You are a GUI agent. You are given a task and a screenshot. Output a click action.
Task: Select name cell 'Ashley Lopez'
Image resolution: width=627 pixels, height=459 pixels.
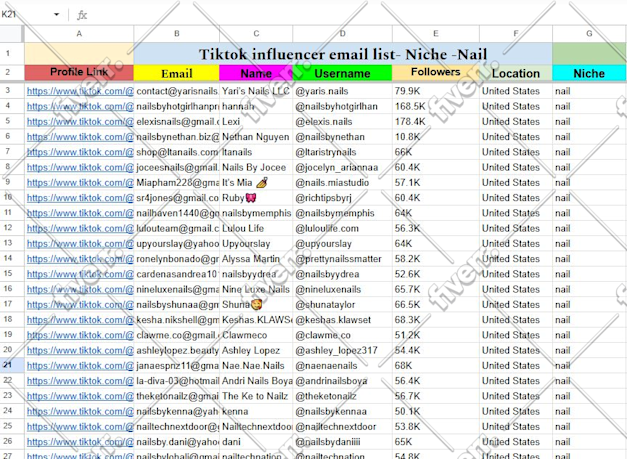(256, 351)
